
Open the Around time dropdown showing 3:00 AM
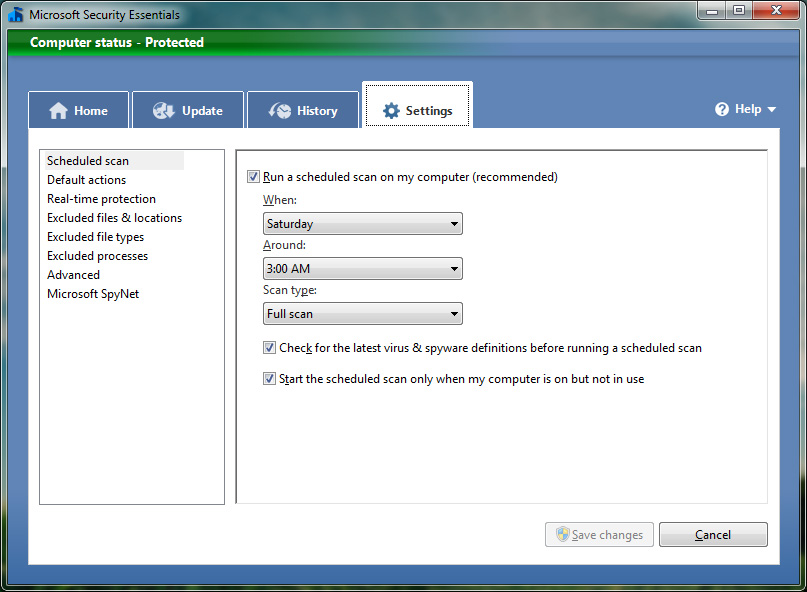pos(363,269)
